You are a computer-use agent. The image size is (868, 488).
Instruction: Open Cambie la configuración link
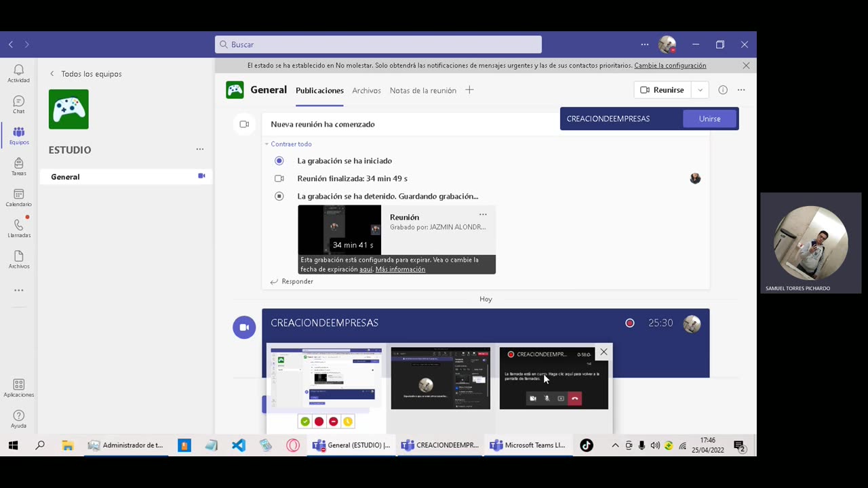click(x=670, y=66)
